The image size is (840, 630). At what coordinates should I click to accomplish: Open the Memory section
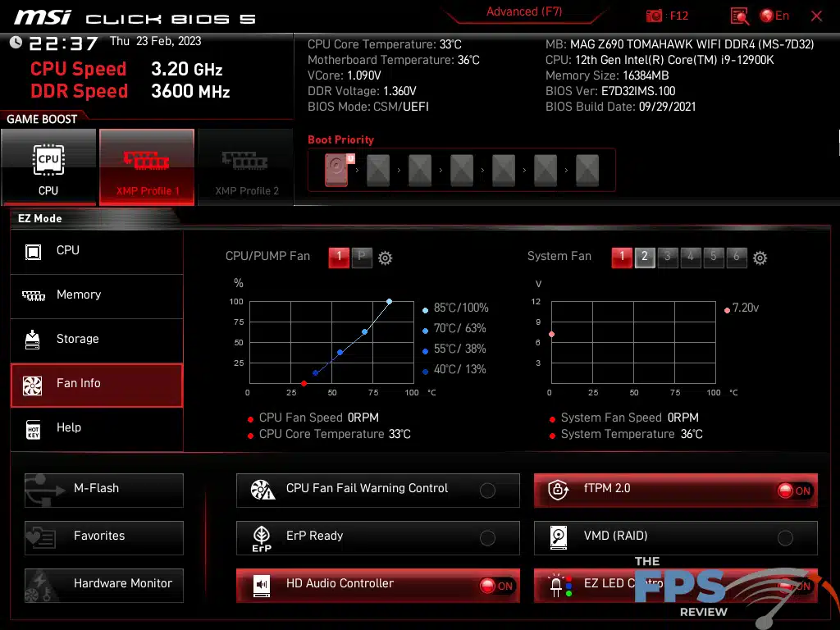pyautogui.click(x=97, y=295)
